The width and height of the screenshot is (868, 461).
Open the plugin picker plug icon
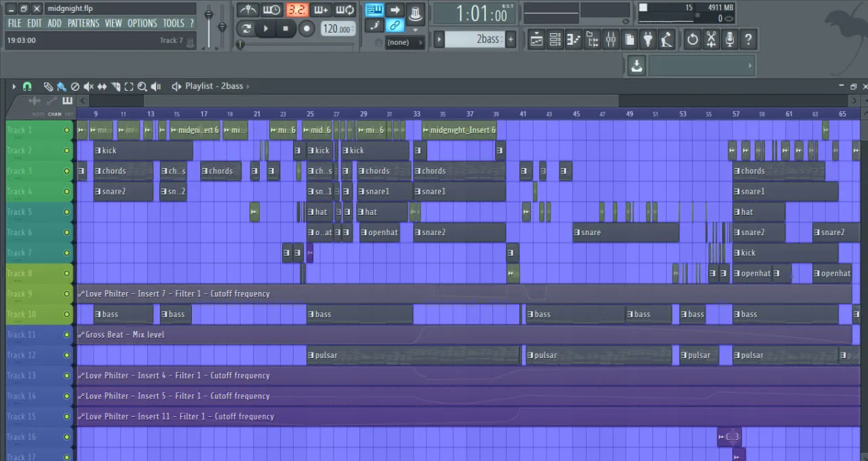point(648,40)
